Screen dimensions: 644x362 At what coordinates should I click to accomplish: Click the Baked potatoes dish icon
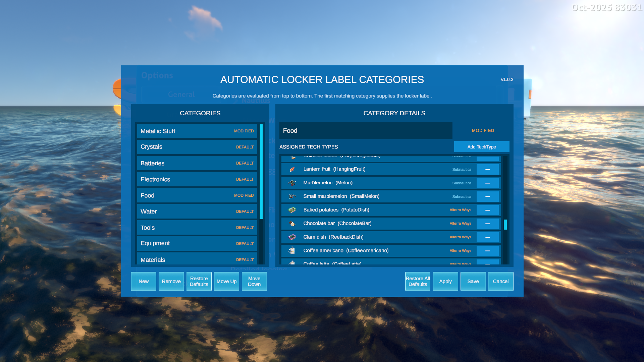[x=292, y=210]
